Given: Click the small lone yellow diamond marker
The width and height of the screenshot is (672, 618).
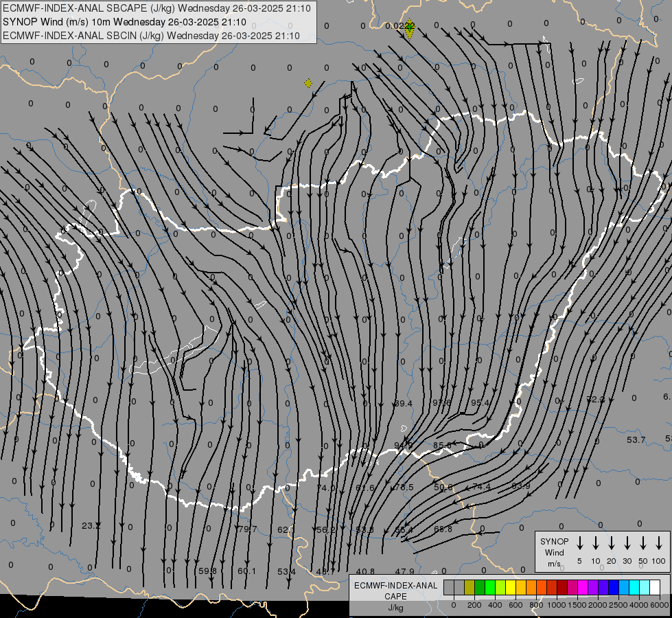Looking at the screenshot, I should [x=308, y=83].
